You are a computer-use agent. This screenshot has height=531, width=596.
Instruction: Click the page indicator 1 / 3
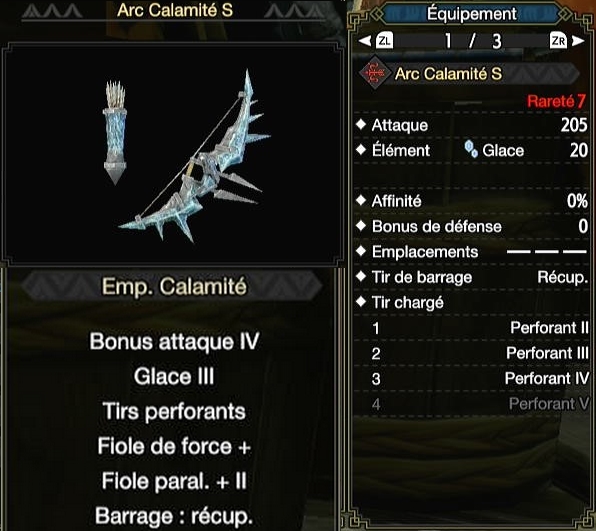click(472, 41)
